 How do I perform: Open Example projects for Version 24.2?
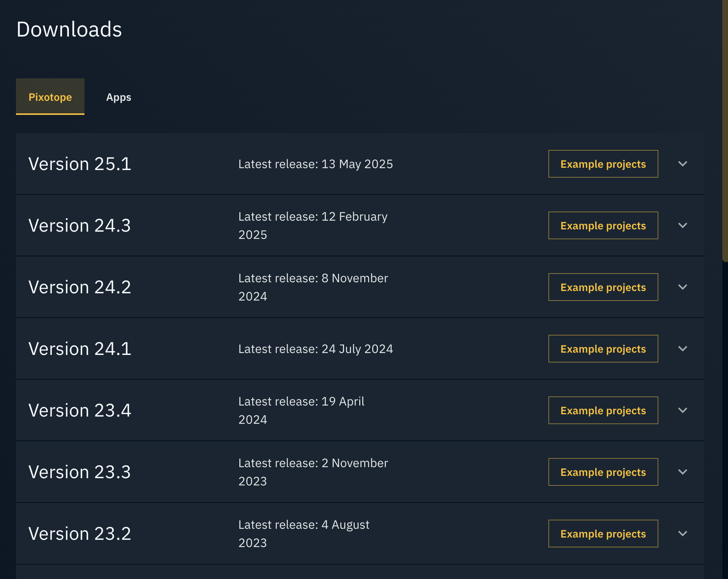click(x=603, y=287)
